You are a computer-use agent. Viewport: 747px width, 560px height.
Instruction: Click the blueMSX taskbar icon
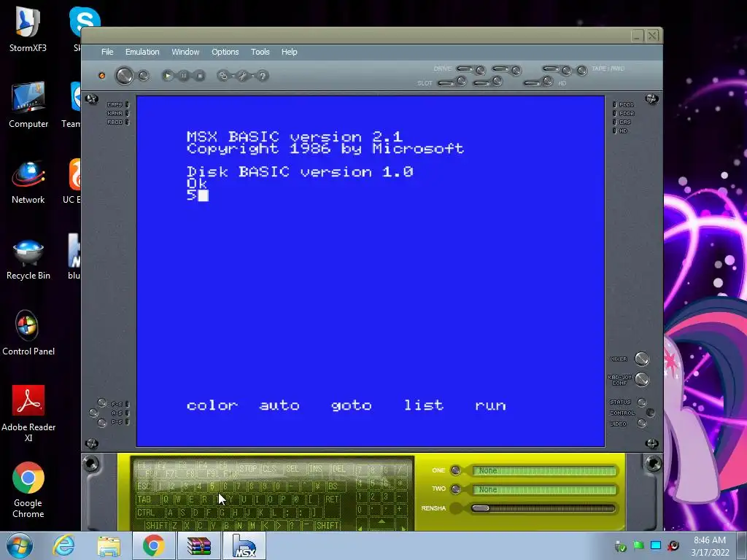coord(244,545)
